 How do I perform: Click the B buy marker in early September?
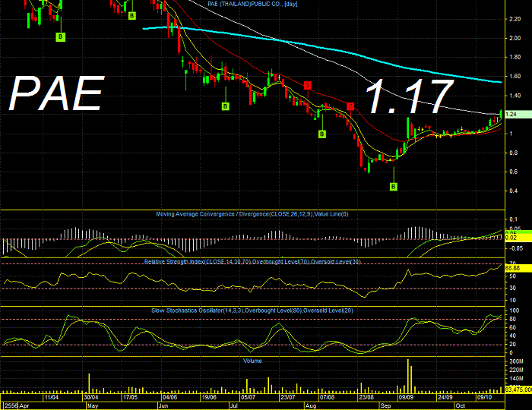pos(393,186)
